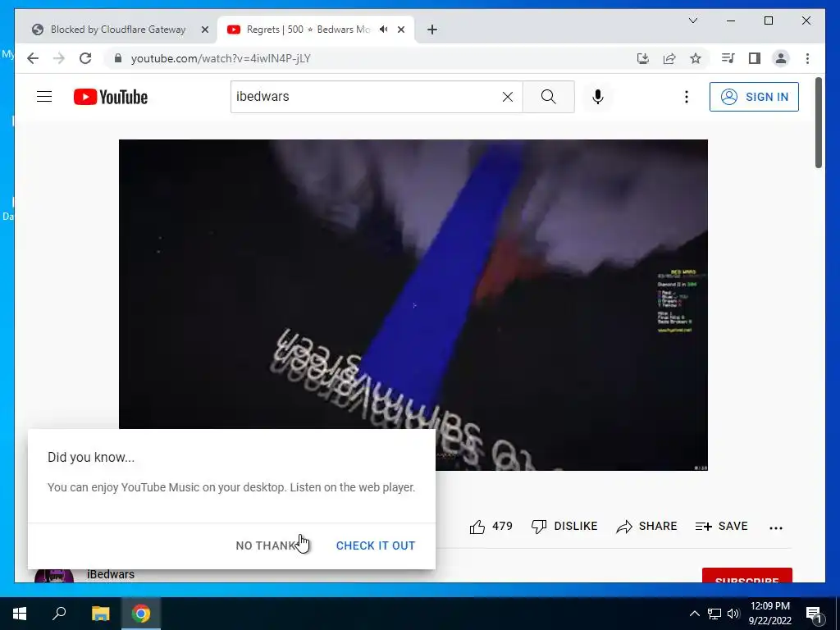Image resolution: width=840 pixels, height=630 pixels.
Task: Clear the search box text
Action: pyautogui.click(x=507, y=97)
